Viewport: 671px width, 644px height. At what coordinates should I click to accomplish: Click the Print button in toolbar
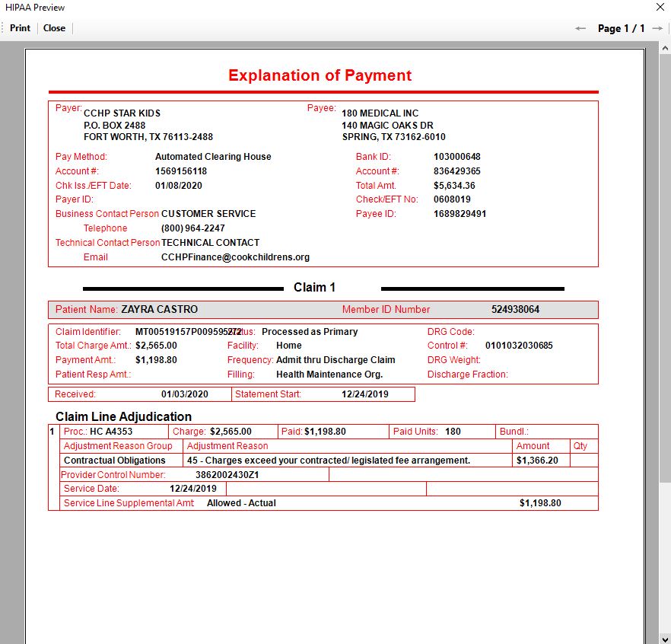20,28
